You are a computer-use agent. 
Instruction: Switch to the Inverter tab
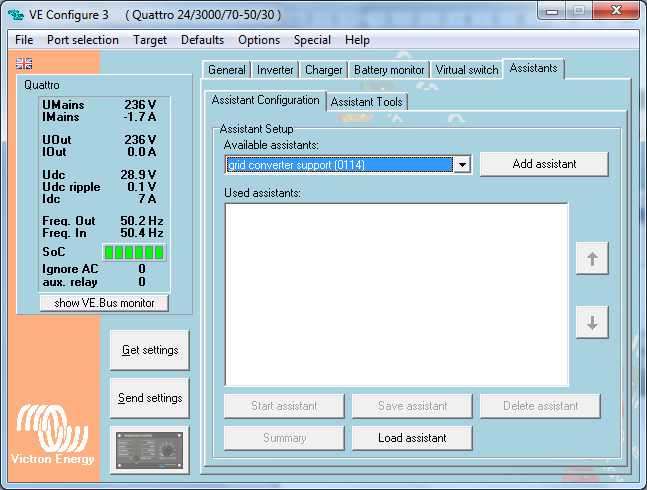(275, 70)
